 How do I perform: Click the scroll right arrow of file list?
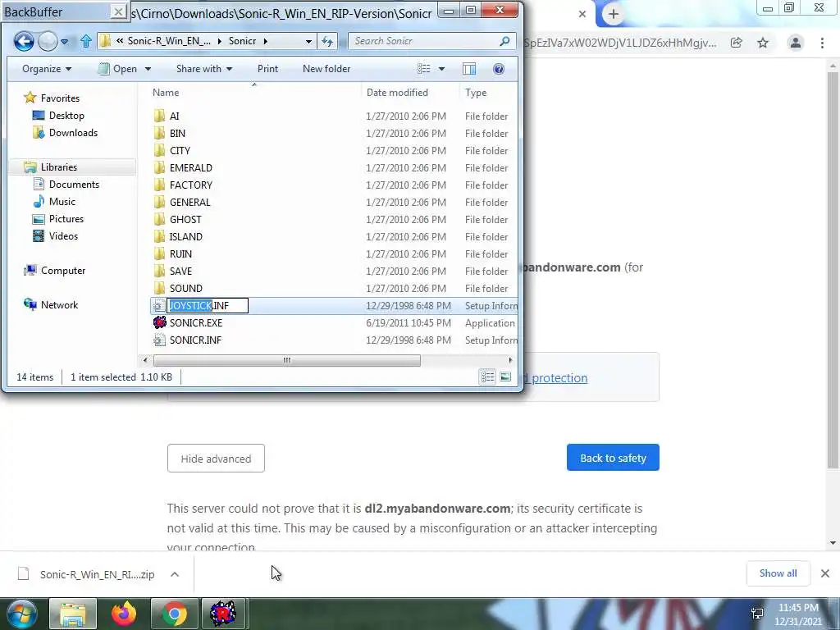tap(510, 360)
